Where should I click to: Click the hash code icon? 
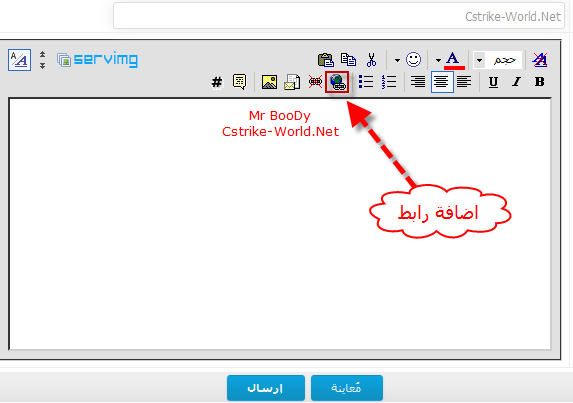click(x=217, y=82)
